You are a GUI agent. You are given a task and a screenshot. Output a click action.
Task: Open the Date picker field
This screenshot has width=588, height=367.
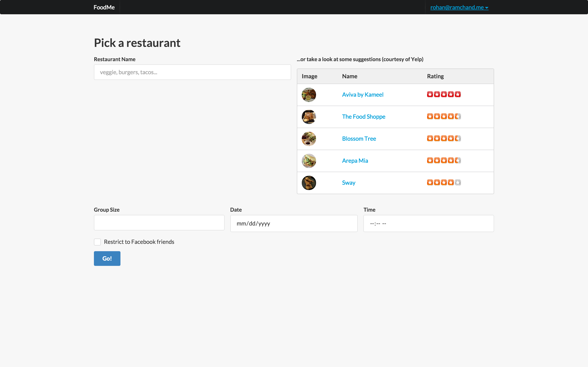[x=294, y=223]
